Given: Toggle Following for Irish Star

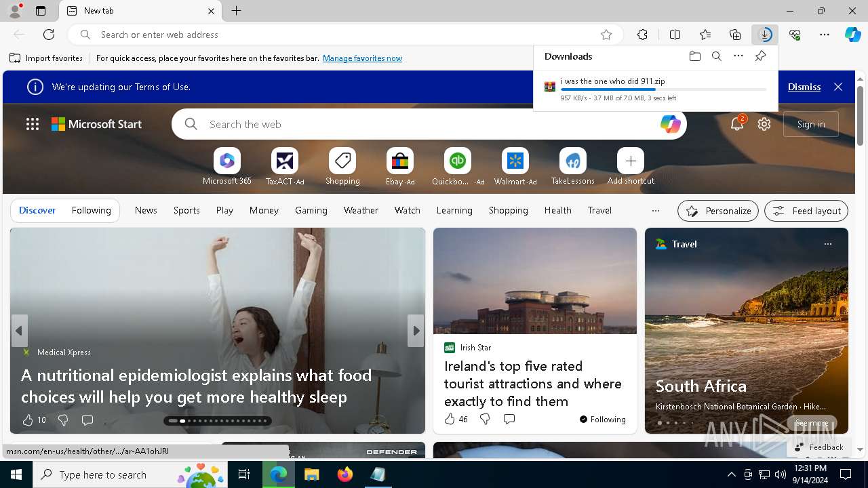Looking at the screenshot, I should (x=603, y=420).
